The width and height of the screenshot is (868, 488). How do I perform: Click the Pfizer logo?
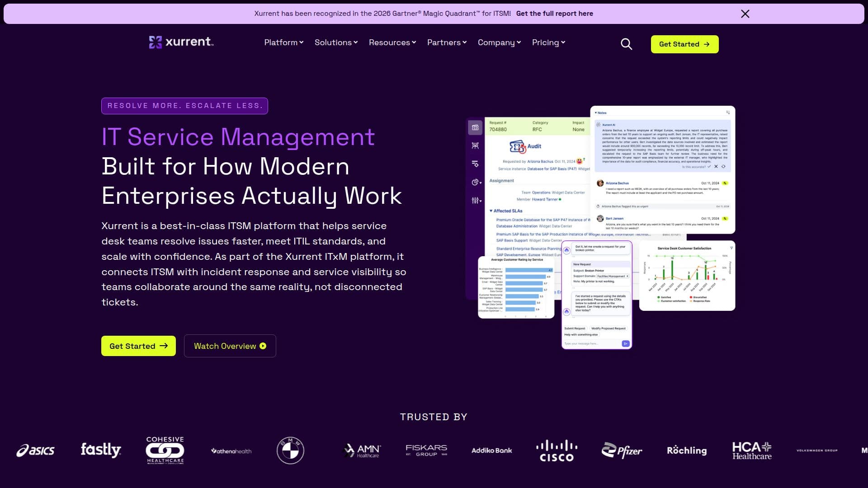point(622,450)
